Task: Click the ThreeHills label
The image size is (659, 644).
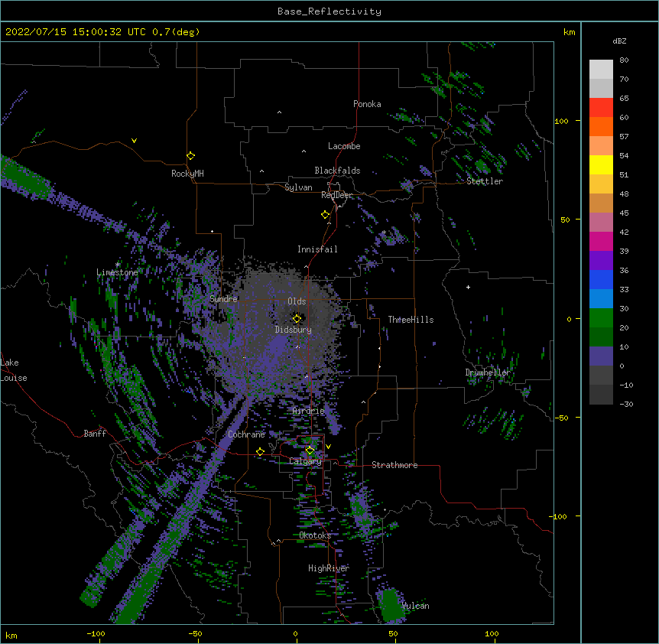Action: (x=411, y=320)
